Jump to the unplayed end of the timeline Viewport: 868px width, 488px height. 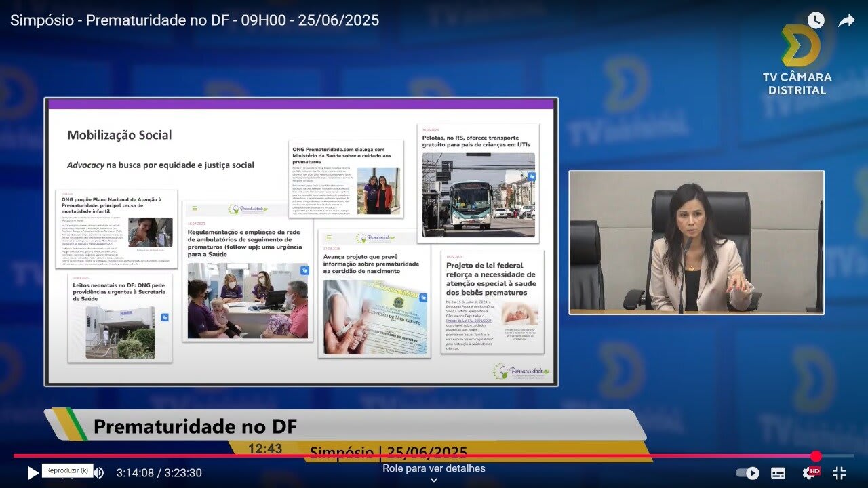point(838,456)
